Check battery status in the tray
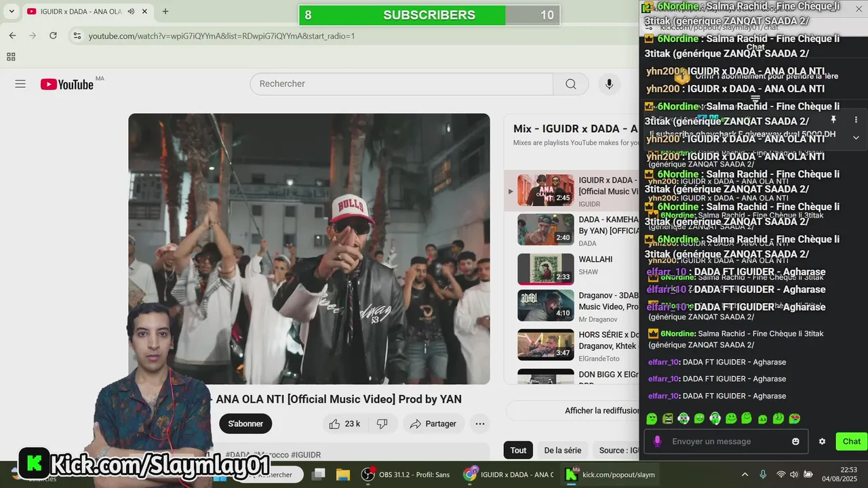 808,474
